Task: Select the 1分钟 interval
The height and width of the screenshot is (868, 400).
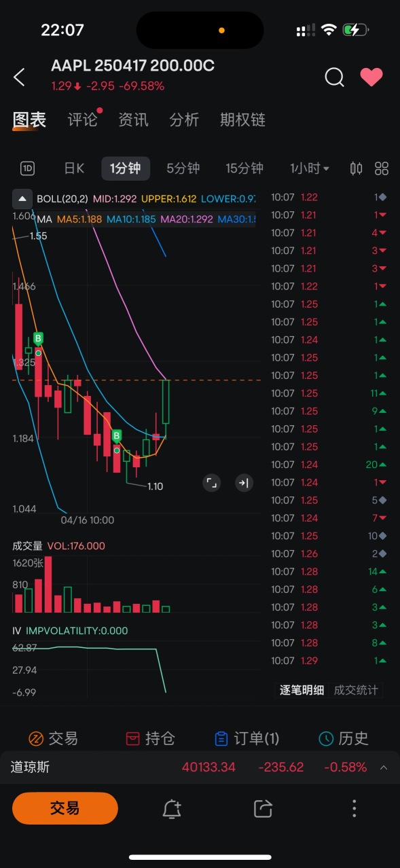Action: tap(126, 168)
